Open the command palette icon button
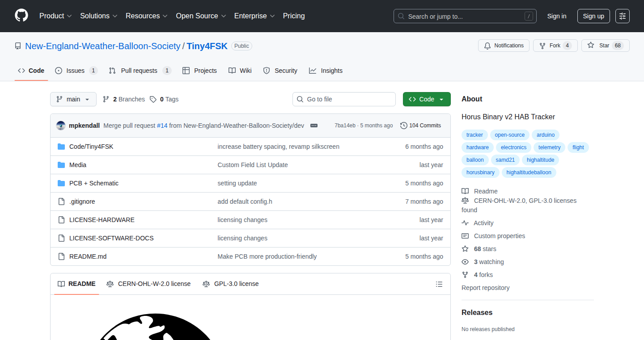Image resolution: width=644 pixels, height=340 pixels. 623,16
